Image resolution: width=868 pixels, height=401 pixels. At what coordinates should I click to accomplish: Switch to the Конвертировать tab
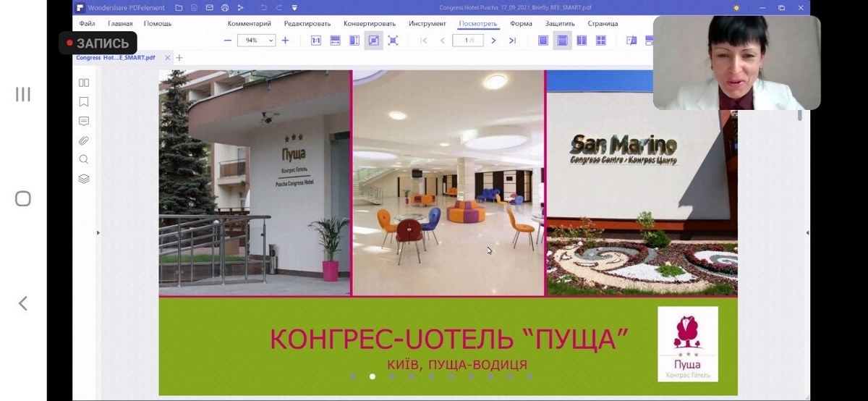click(x=368, y=23)
